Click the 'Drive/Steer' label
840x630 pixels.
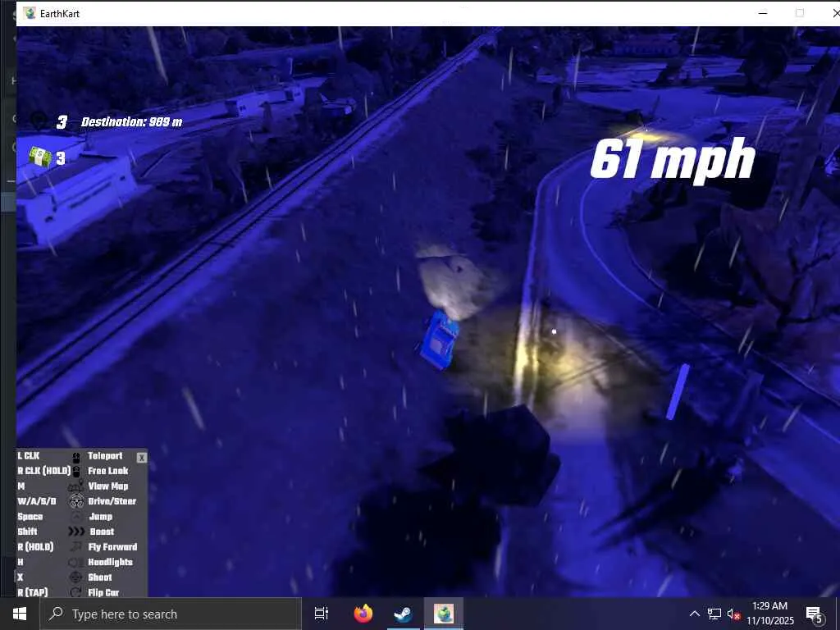[112, 501]
